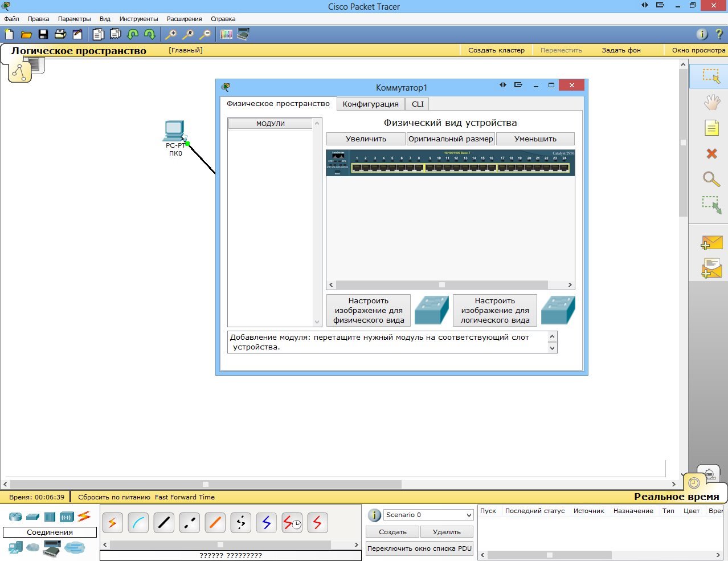The height and width of the screenshot is (561, 728).
Task: Click the Создать scenario button
Action: click(392, 532)
